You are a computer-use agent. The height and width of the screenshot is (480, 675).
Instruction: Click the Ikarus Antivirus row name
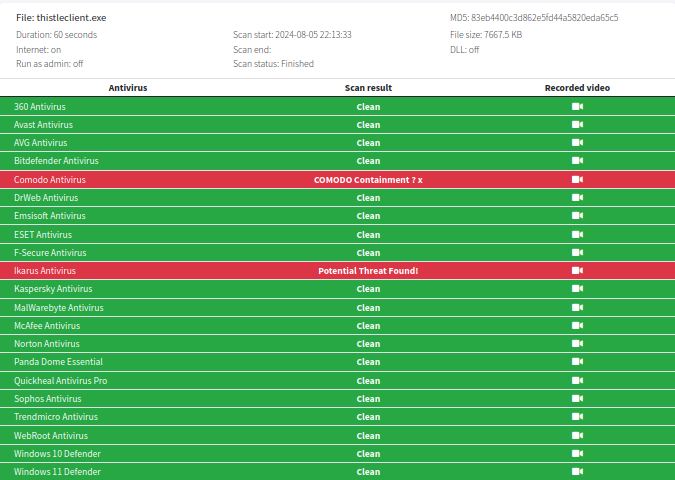(45, 271)
